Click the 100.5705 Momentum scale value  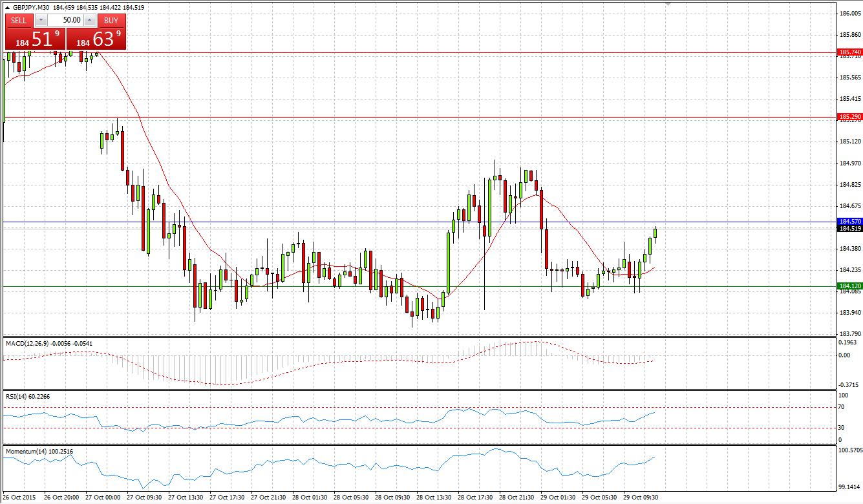pyautogui.click(x=851, y=450)
